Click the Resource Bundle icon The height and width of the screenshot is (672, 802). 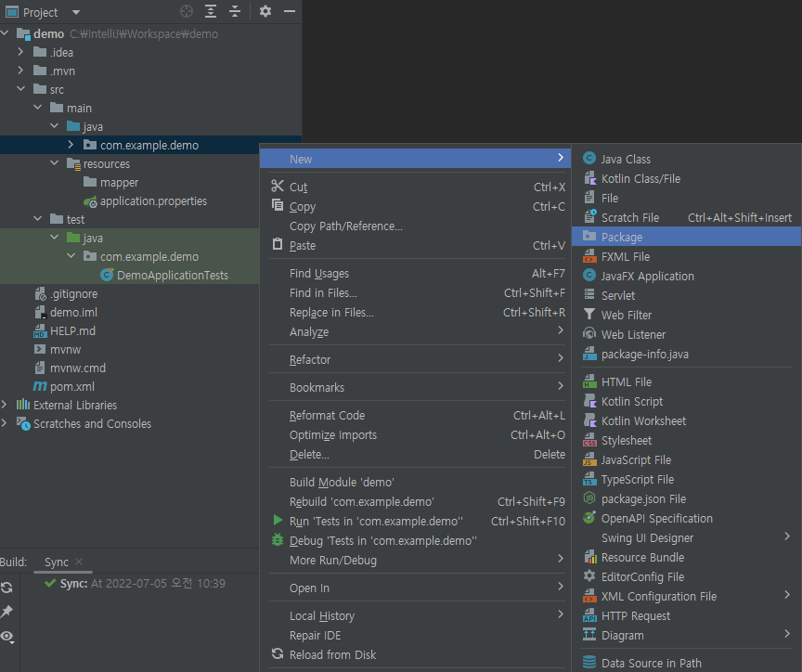coord(589,556)
